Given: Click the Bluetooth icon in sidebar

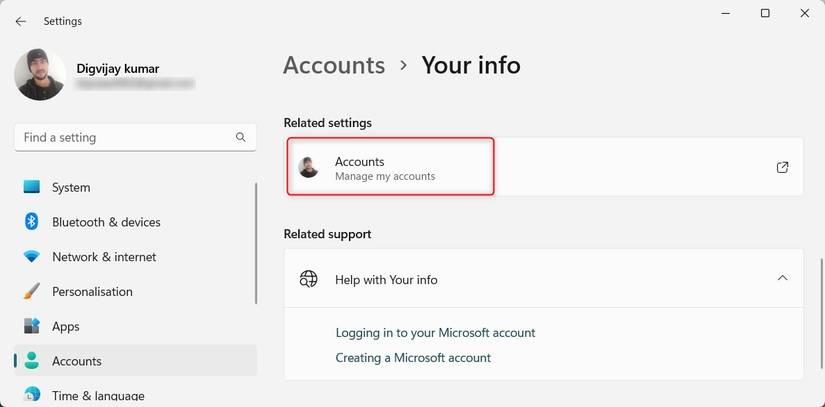Looking at the screenshot, I should click(32, 222).
